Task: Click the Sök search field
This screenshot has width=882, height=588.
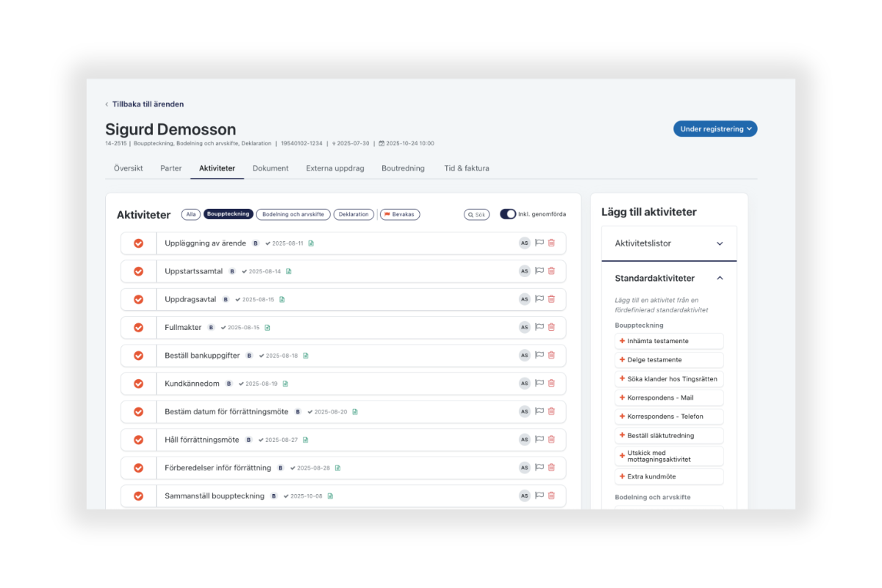Action: [x=477, y=215]
